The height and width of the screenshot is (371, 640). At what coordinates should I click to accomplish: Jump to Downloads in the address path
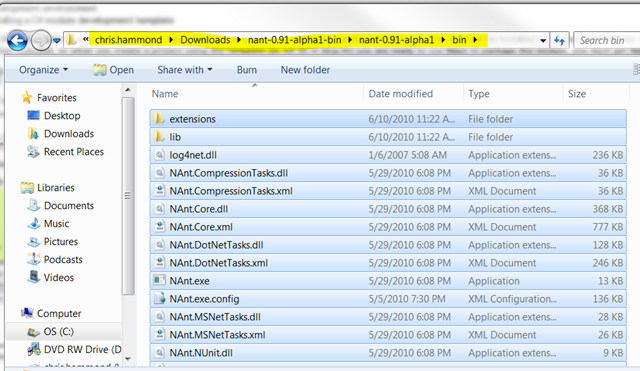click(205, 40)
